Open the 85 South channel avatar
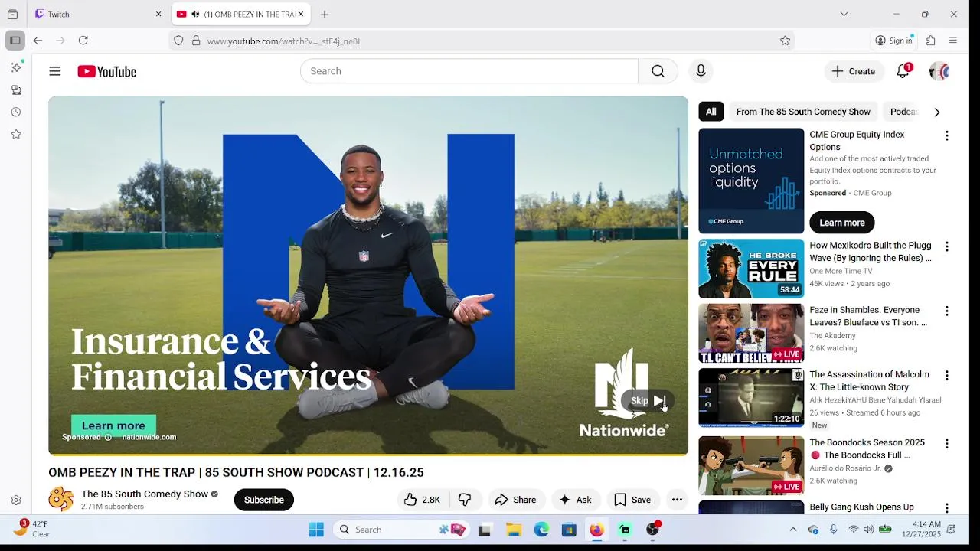 [x=61, y=500]
